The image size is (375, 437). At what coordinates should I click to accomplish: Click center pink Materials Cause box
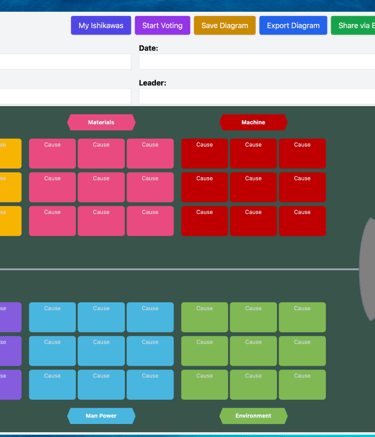click(x=101, y=187)
